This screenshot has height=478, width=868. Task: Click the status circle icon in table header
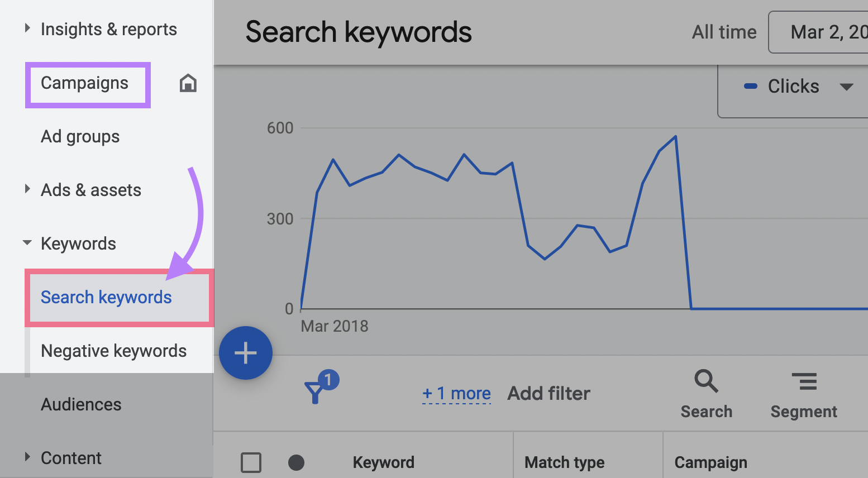(x=297, y=463)
